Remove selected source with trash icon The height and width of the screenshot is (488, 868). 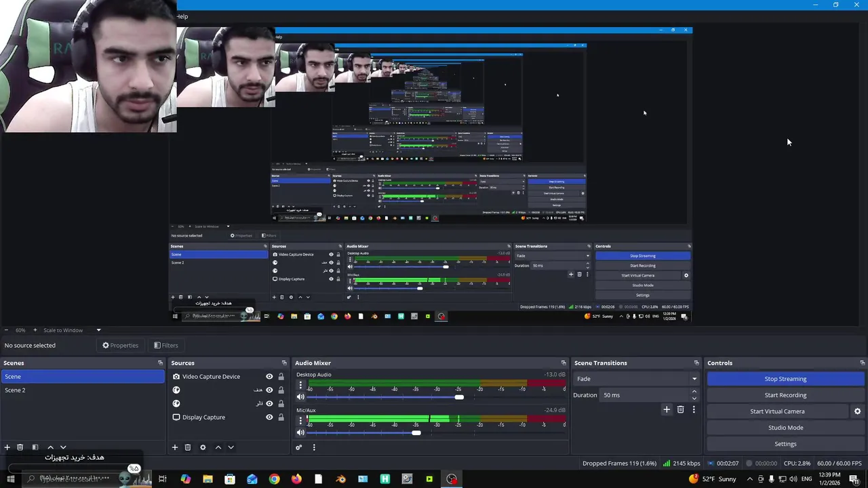188,447
